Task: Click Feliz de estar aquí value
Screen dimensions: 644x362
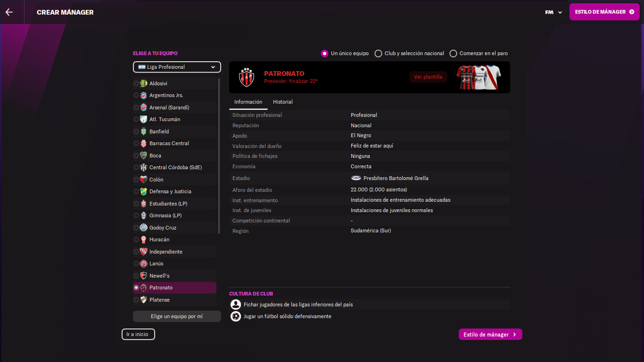Action: [x=372, y=146]
